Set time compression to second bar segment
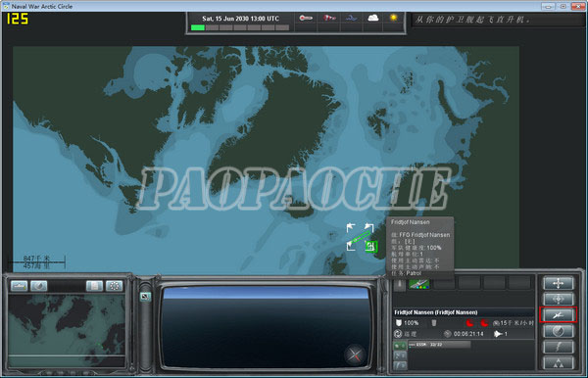 [x=212, y=27]
